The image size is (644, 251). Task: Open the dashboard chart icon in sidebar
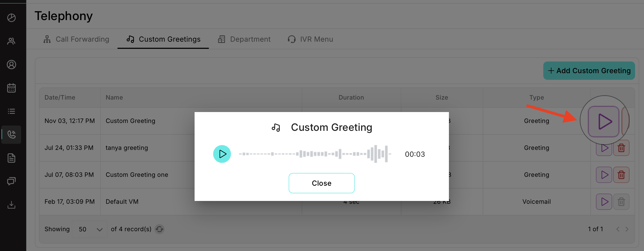click(x=11, y=18)
